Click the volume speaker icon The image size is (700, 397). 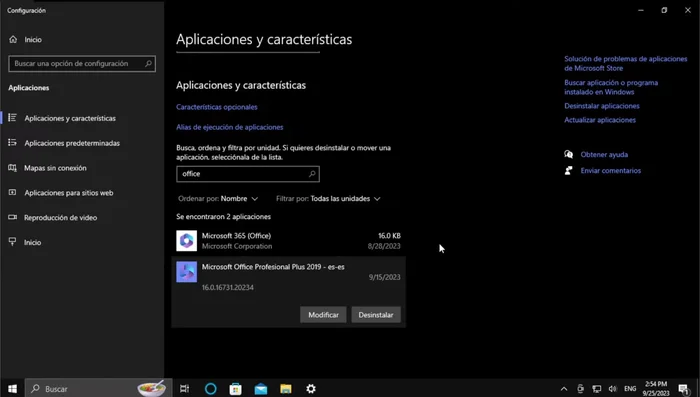pyautogui.click(x=613, y=389)
